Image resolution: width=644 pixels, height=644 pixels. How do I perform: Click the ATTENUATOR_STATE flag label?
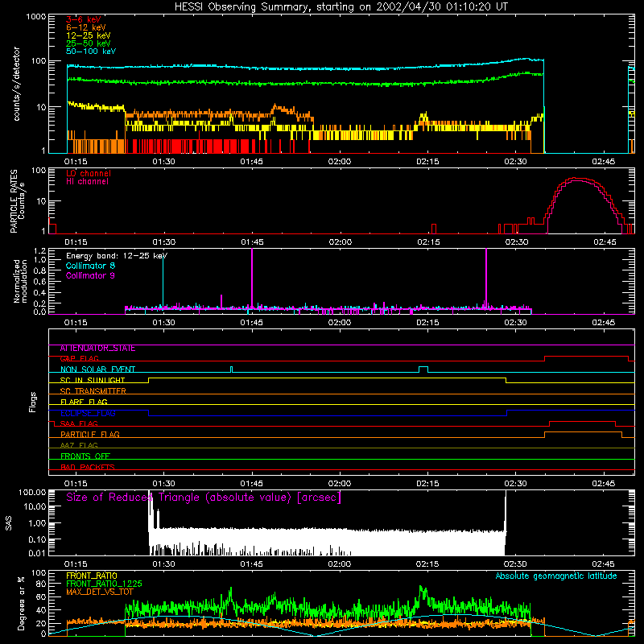coord(97,349)
